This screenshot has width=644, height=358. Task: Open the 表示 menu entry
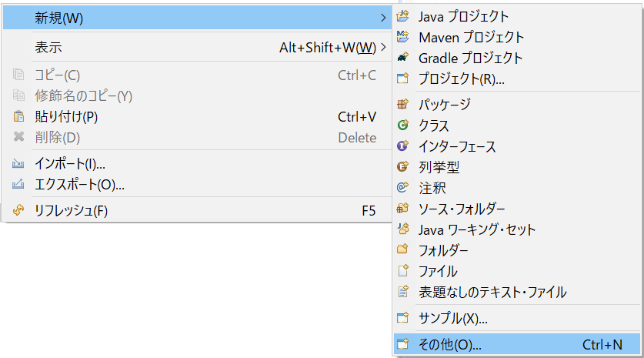[197, 47]
